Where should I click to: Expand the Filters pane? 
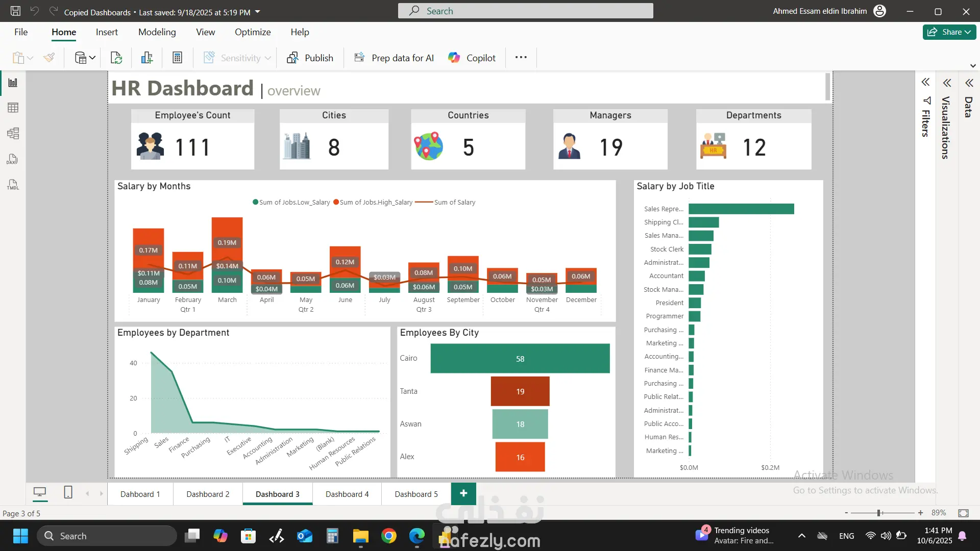(x=925, y=82)
